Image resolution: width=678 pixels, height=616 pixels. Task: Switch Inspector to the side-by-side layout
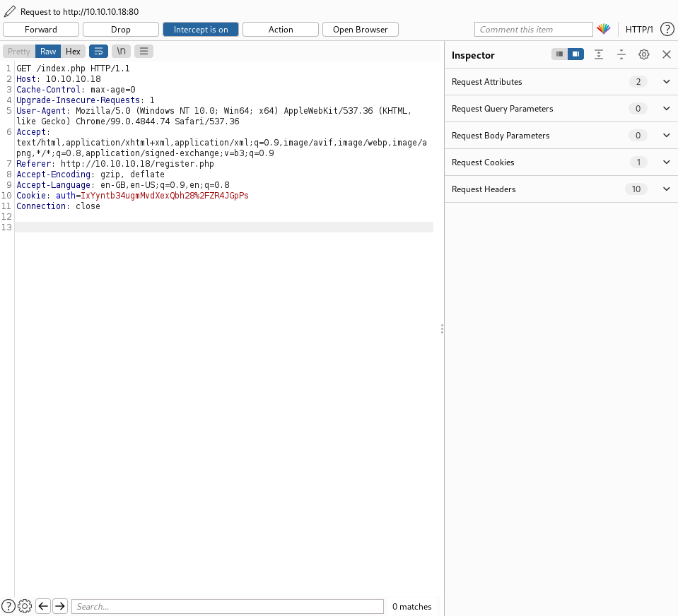click(x=575, y=54)
